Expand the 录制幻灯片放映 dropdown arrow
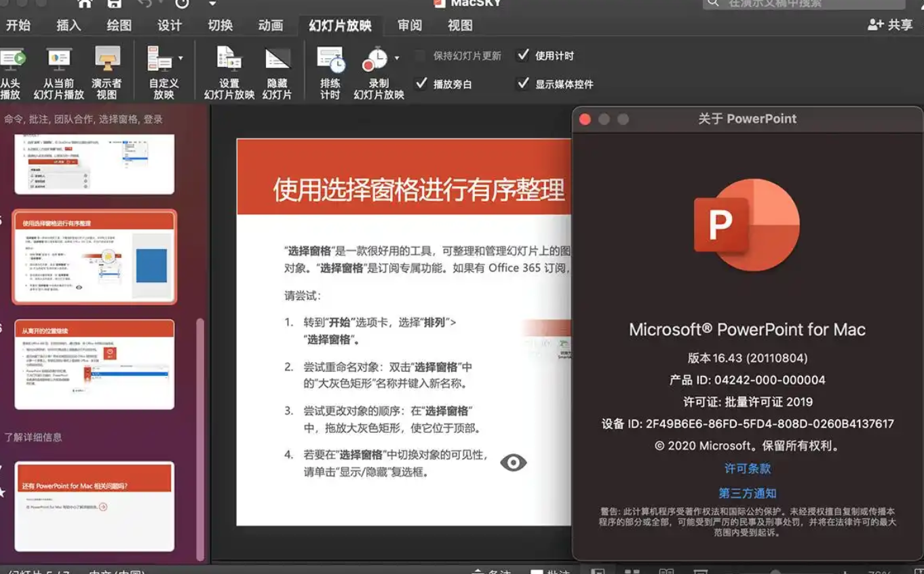This screenshot has height=574, width=924. point(397,58)
